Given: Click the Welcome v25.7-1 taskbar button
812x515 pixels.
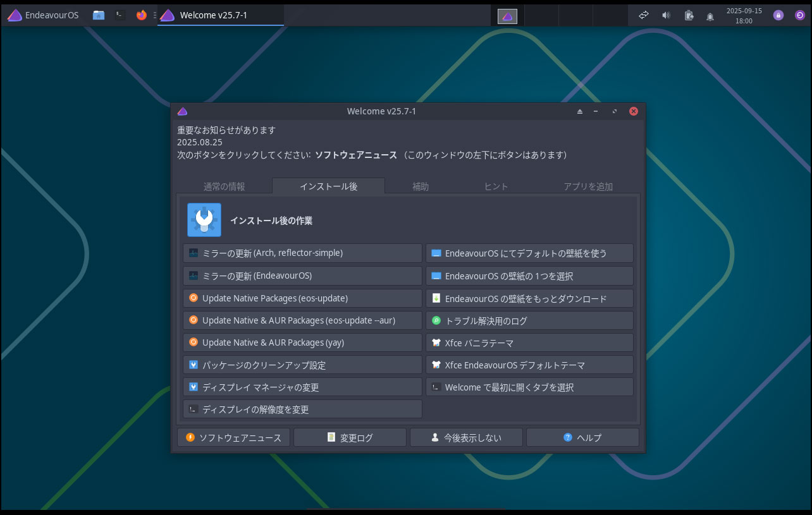Looking at the screenshot, I should pos(221,15).
